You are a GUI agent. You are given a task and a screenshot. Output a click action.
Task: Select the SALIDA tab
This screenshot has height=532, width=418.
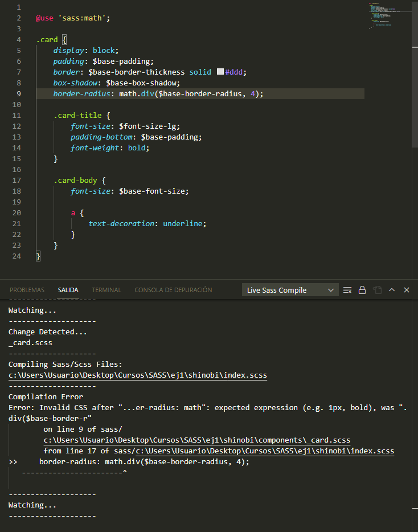(x=68, y=290)
